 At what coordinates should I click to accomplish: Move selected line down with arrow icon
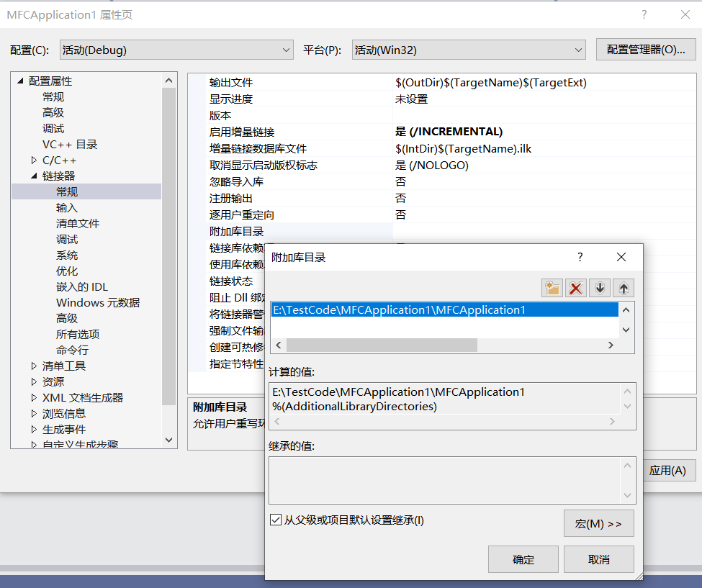[600, 288]
